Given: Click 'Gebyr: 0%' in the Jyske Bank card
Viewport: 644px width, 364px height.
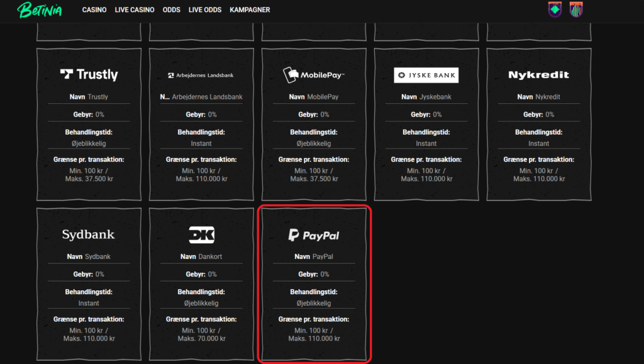Looking at the screenshot, I should tap(426, 115).
